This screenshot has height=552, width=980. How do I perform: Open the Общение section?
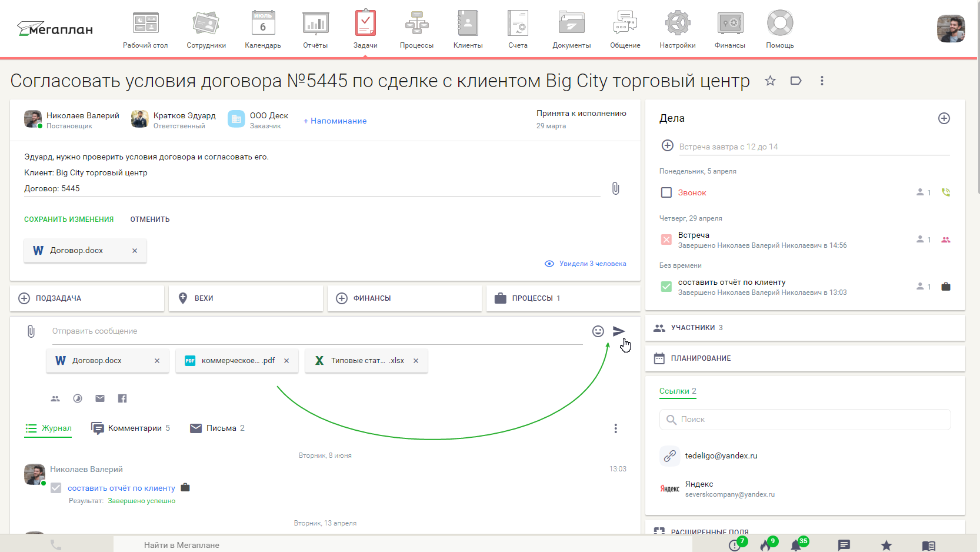625,29
